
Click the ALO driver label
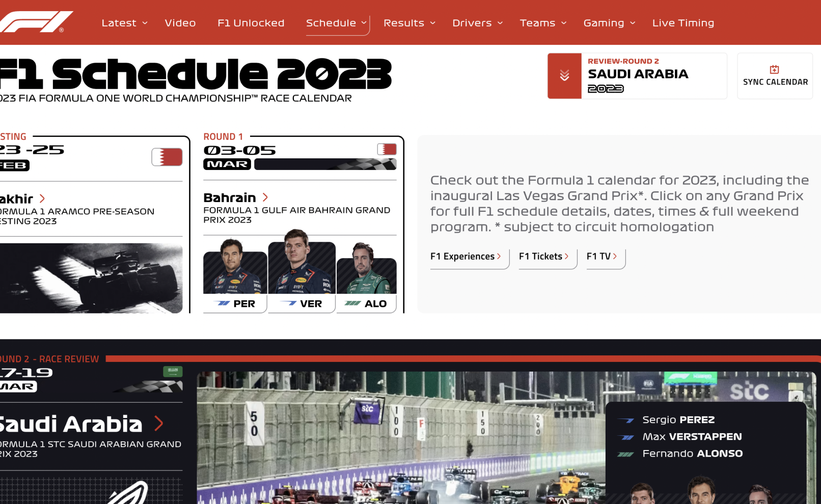click(x=375, y=304)
